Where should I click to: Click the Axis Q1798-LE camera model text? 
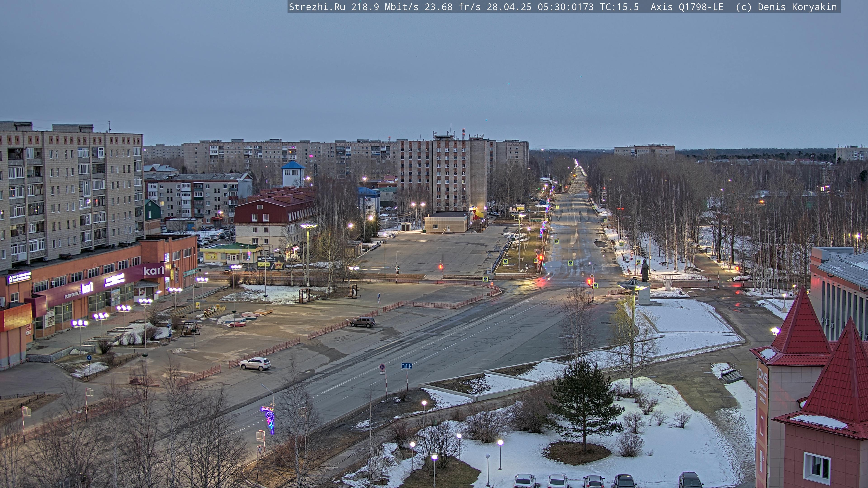687,7
